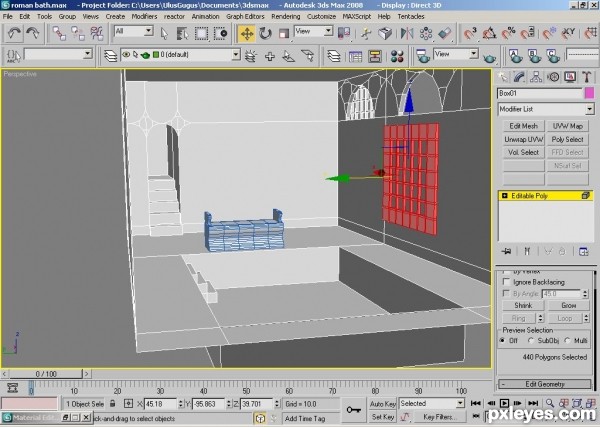This screenshot has width=600, height=427.
Task: Select the Select and Link tool
Action: tap(59, 33)
